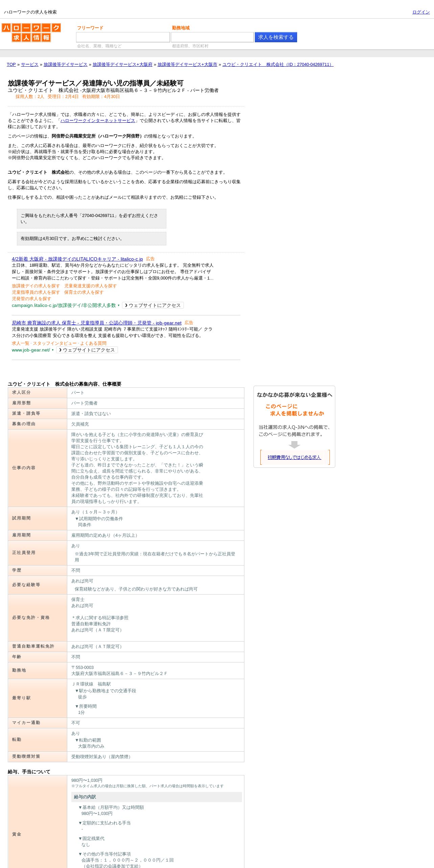
Task: Expand the dropdown arrow beside litalico URL
Action: point(119,306)
